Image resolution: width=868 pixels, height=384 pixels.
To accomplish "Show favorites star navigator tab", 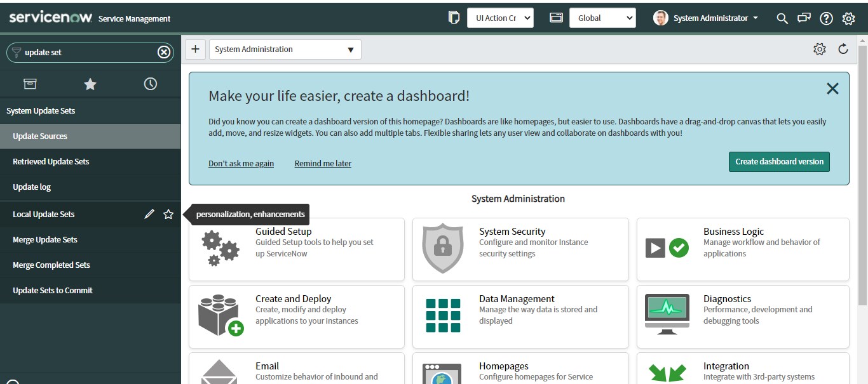I will pyautogui.click(x=90, y=84).
